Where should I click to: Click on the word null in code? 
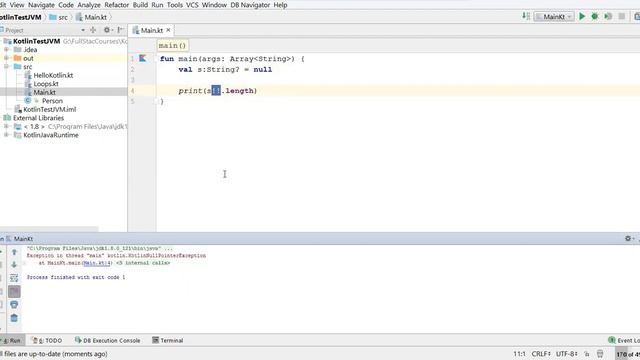point(262,69)
